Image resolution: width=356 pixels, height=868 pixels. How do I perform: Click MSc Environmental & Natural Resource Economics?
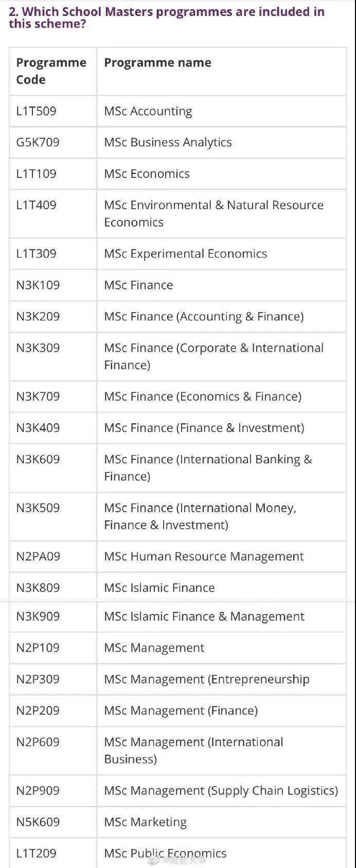click(213, 213)
